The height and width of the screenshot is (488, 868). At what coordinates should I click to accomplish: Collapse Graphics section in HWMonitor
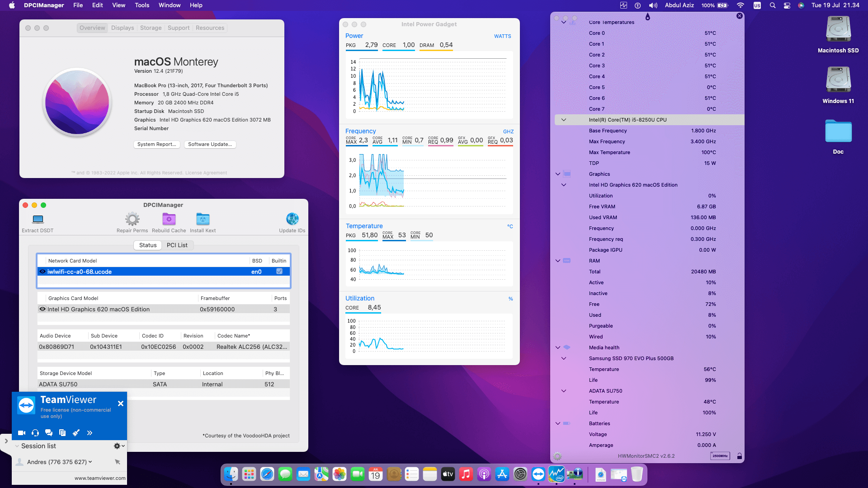(x=558, y=174)
